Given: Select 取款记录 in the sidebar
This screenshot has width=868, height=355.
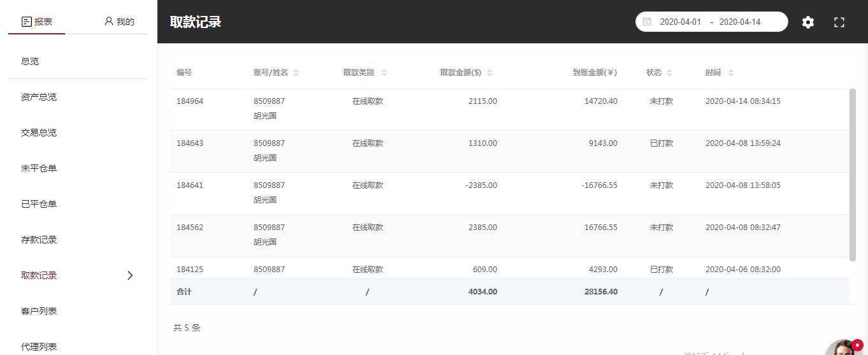Looking at the screenshot, I should click(39, 275).
